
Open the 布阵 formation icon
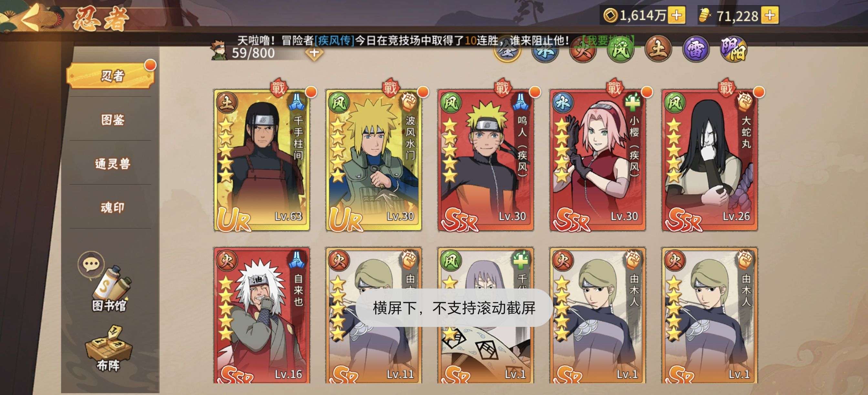(x=108, y=349)
